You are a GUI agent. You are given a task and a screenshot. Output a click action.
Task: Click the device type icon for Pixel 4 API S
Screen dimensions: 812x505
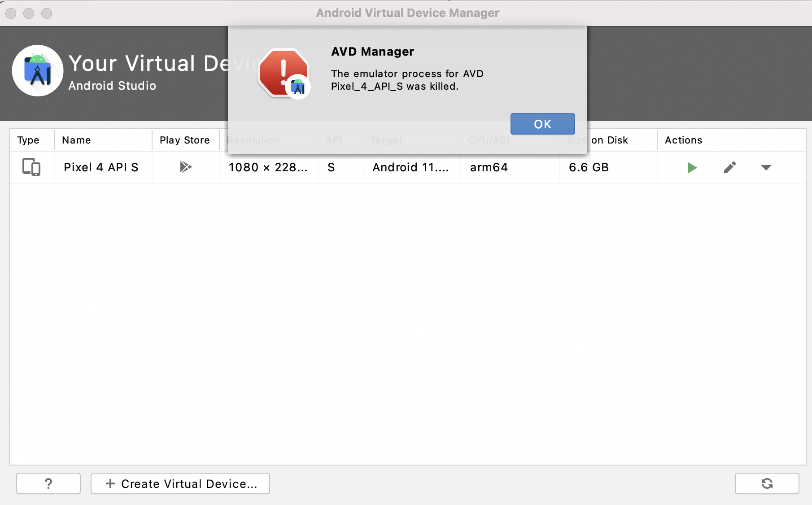[x=31, y=167]
